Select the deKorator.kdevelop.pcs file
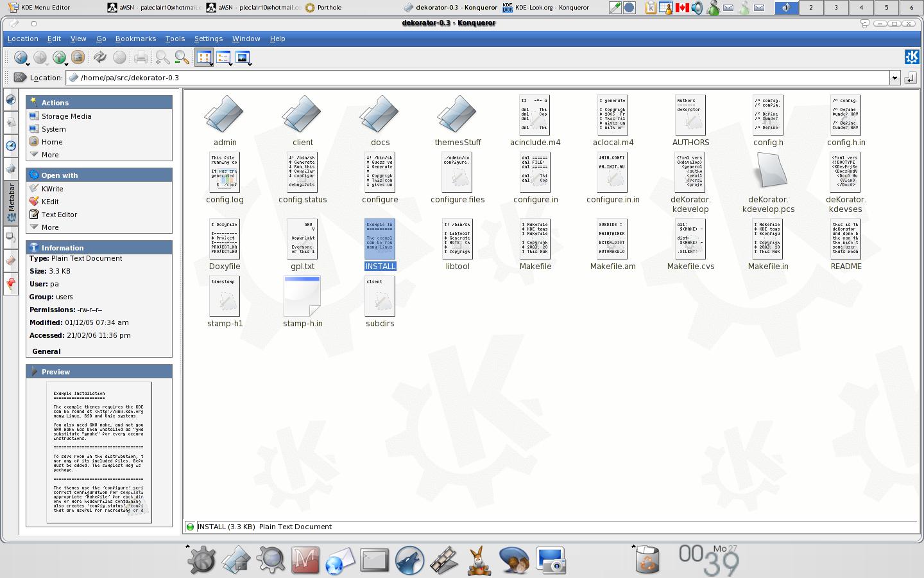This screenshot has height=578, width=924. tap(768, 182)
